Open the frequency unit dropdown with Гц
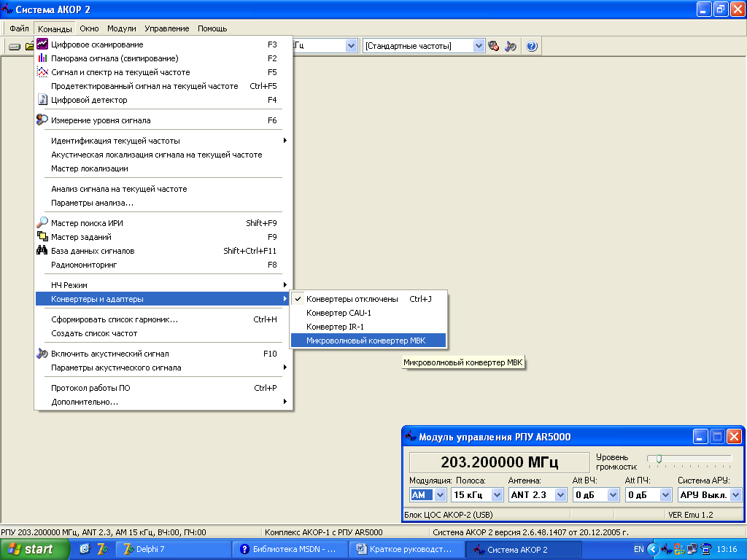747x560 pixels. click(351, 46)
